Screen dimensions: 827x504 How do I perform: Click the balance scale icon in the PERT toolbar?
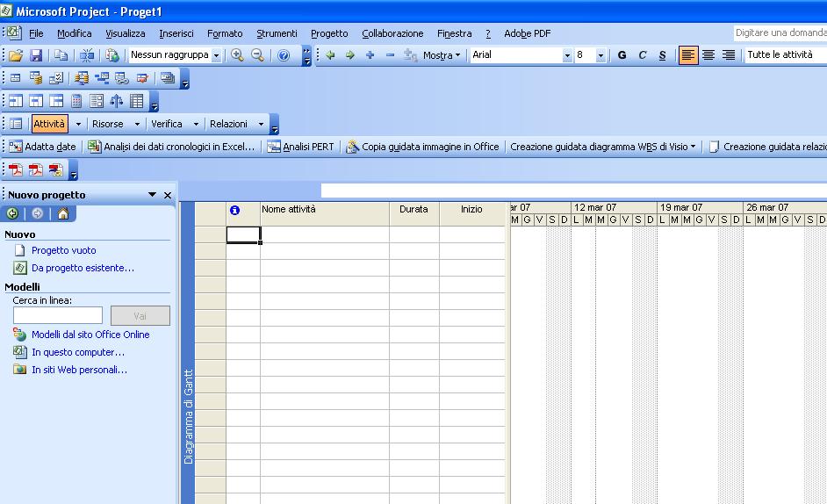[117, 101]
